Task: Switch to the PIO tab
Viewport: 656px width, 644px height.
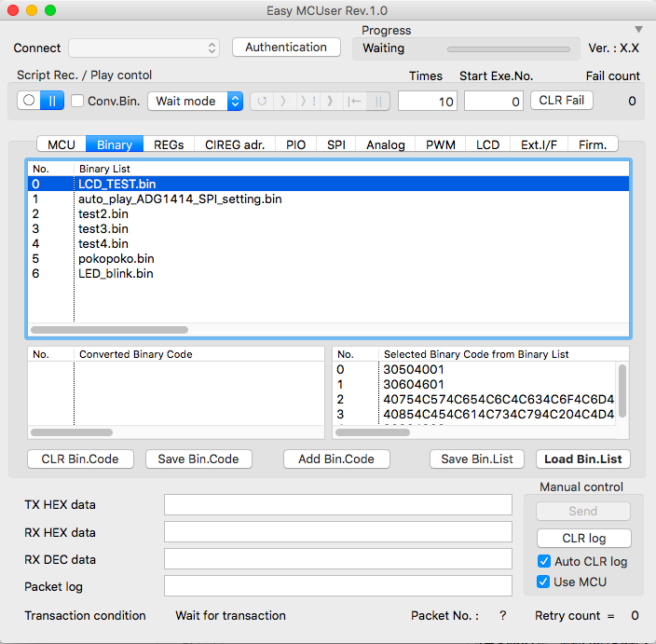Action: [x=295, y=144]
